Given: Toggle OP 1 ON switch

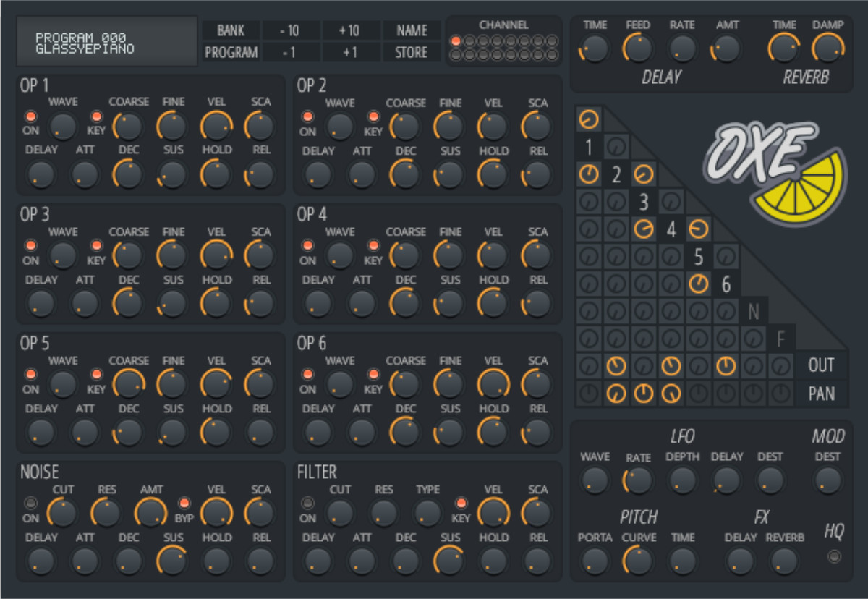Looking at the screenshot, I should click(30, 116).
